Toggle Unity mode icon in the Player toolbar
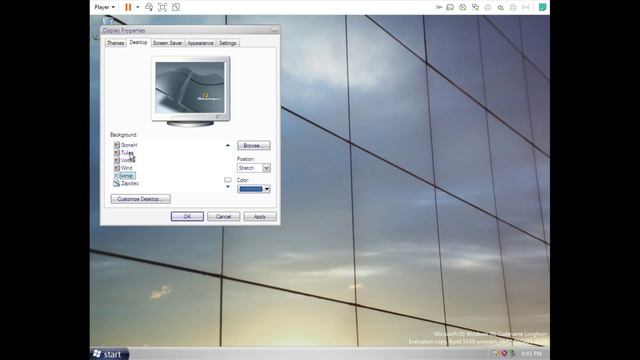The image size is (640, 360). pos(176,7)
